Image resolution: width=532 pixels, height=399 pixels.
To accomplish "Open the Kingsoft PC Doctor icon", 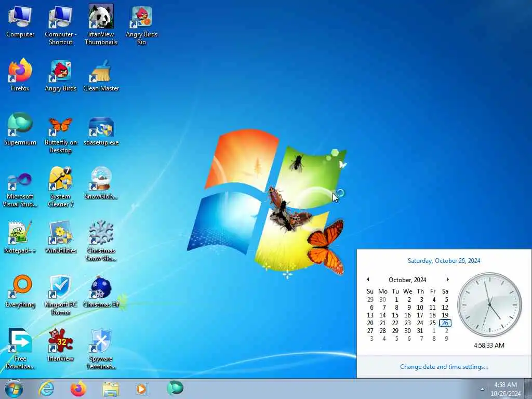I will [x=60, y=295].
